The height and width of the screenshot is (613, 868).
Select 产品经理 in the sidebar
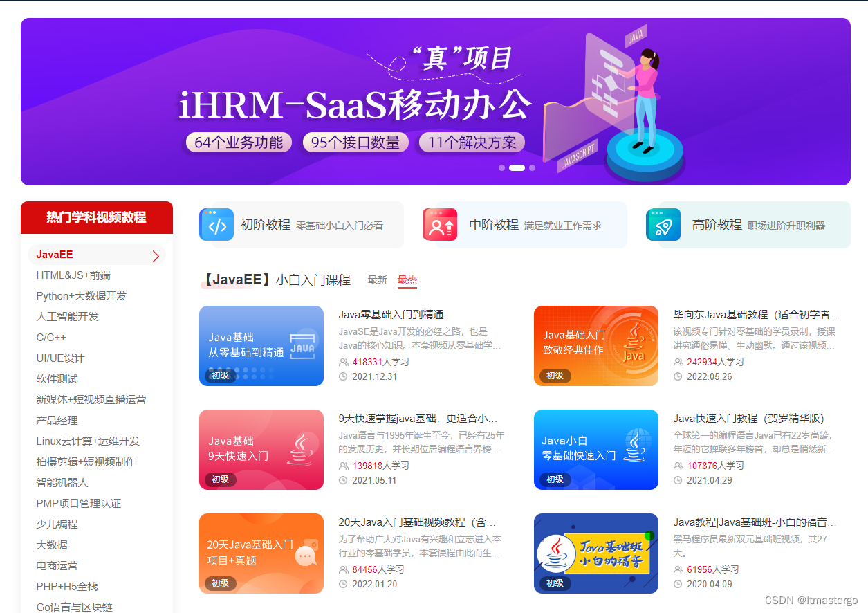(57, 421)
